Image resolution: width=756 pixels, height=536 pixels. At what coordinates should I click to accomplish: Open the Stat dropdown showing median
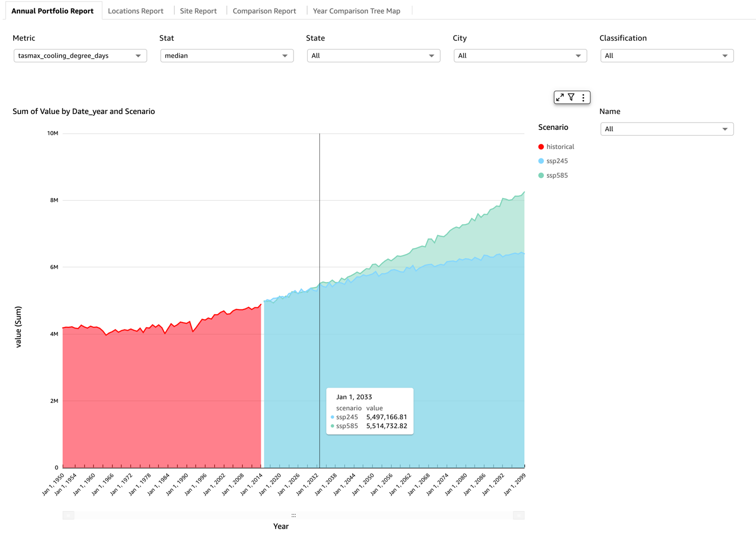click(226, 55)
